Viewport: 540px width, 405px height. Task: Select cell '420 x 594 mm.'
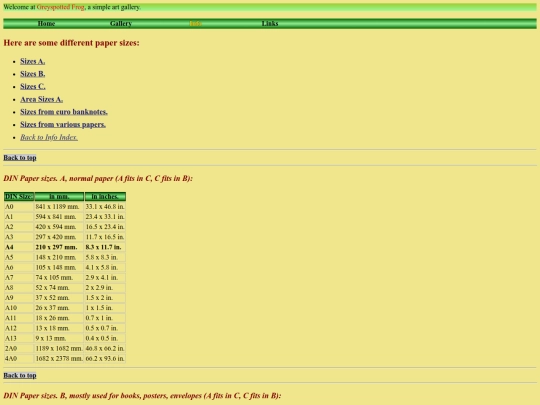[59, 227]
